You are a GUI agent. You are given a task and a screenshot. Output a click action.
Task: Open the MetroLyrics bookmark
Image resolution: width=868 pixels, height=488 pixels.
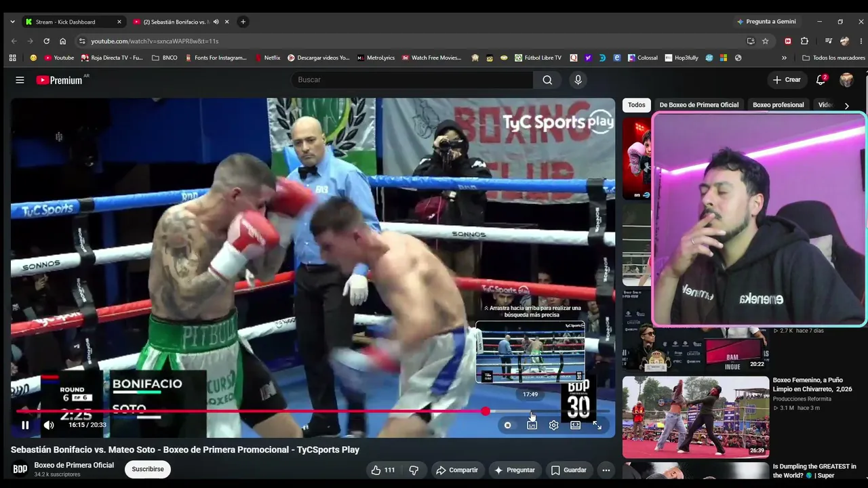click(376, 58)
